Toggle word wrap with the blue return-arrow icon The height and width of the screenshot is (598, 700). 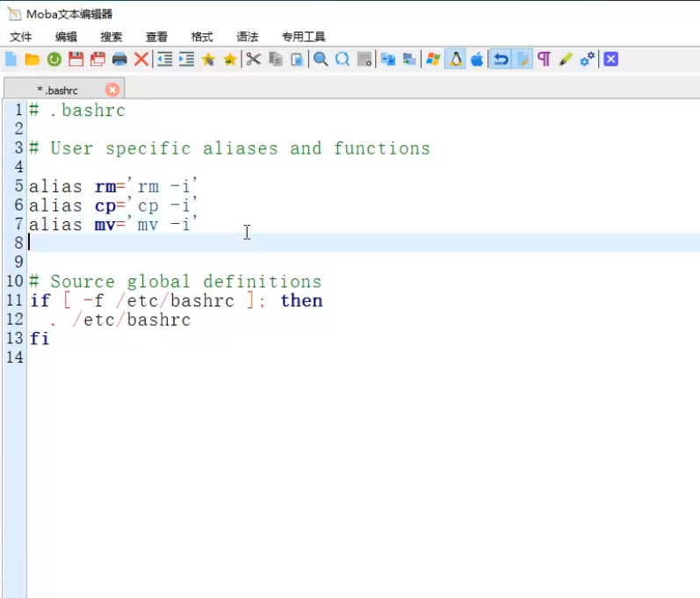(501, 60)
